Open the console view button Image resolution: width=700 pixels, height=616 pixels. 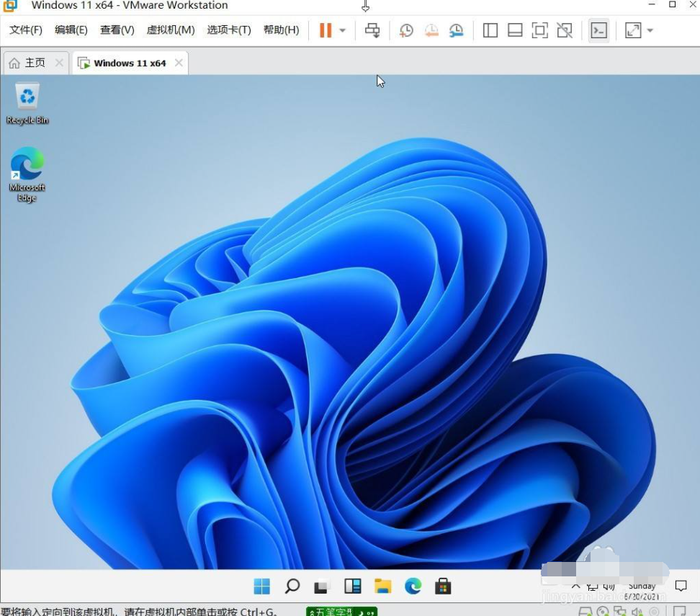click(598, 30)
